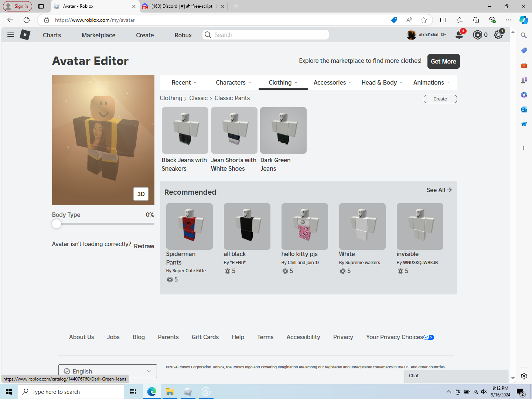Image resolution: width=532 pixels, height=399 pixels.
Task: Refresh the Roblox avatar page
Action: click(27, 20)
